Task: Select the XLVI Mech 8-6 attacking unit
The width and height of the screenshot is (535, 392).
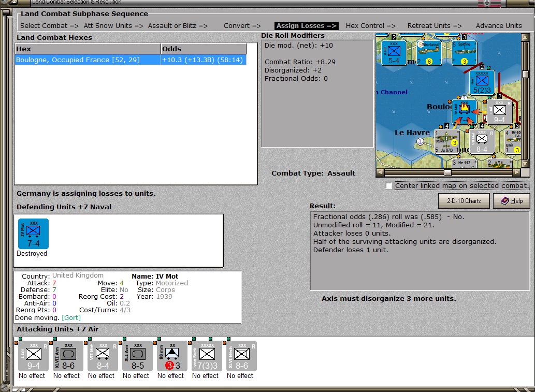Action: click(x=241, y=356)
